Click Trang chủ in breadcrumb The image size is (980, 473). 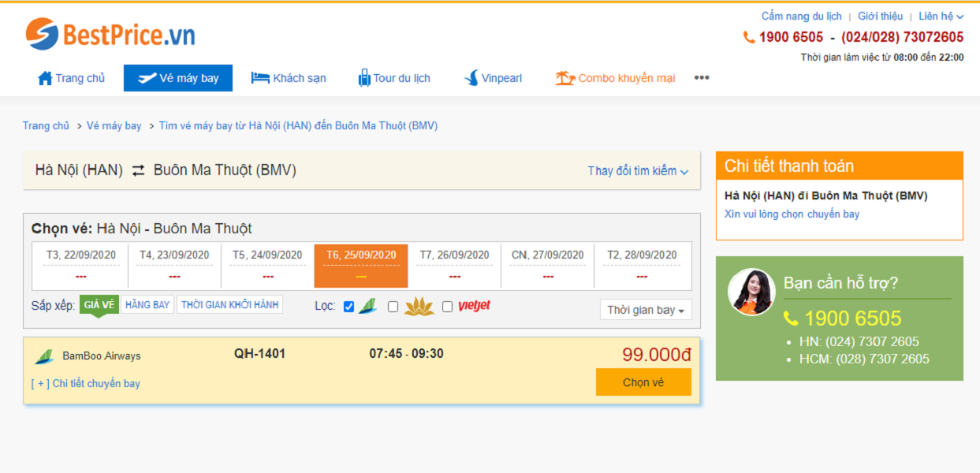(46, 125)
